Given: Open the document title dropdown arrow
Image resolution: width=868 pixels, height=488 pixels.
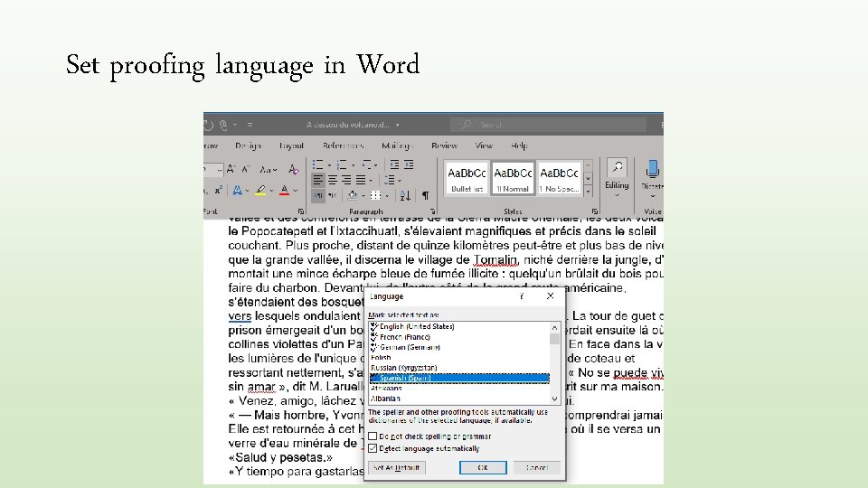Looking at the screenshot, I should tap(398, 125).
